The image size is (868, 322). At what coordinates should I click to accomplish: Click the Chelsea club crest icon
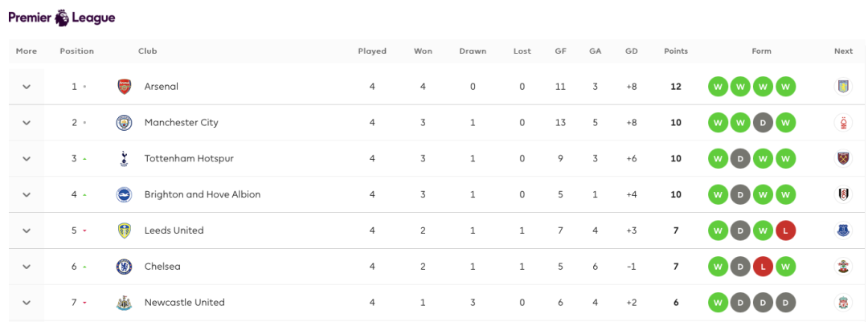coord(124,267)
